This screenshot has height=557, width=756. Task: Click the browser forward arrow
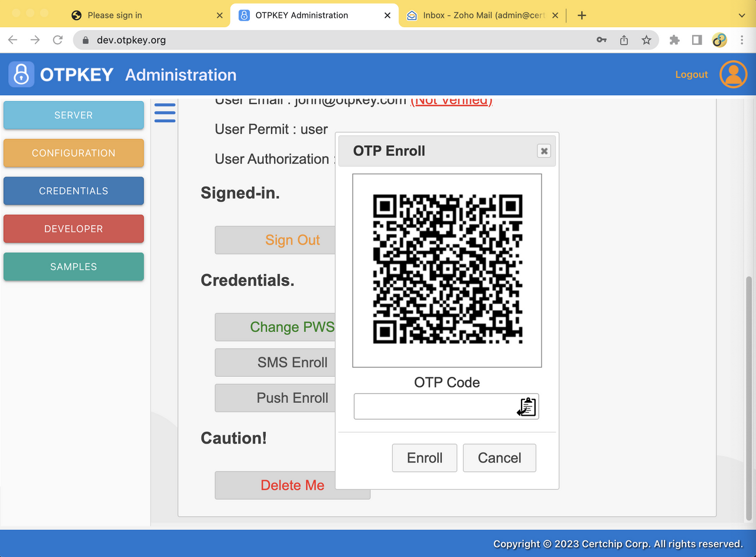click(35, 40)
